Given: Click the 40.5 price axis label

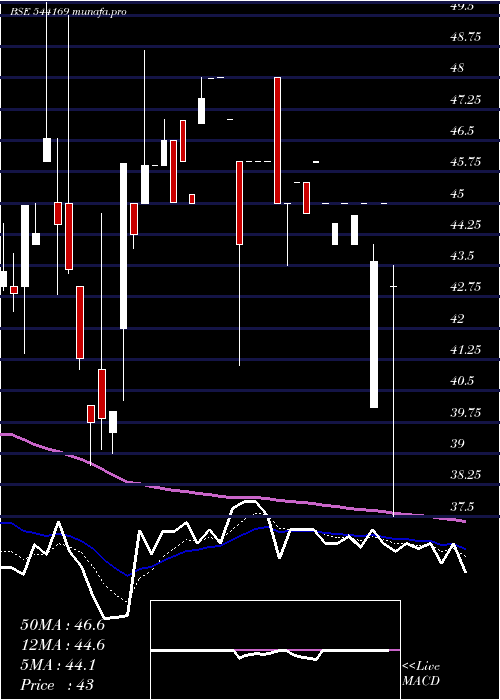Looking at the screenshot, I should coord(462,381).
